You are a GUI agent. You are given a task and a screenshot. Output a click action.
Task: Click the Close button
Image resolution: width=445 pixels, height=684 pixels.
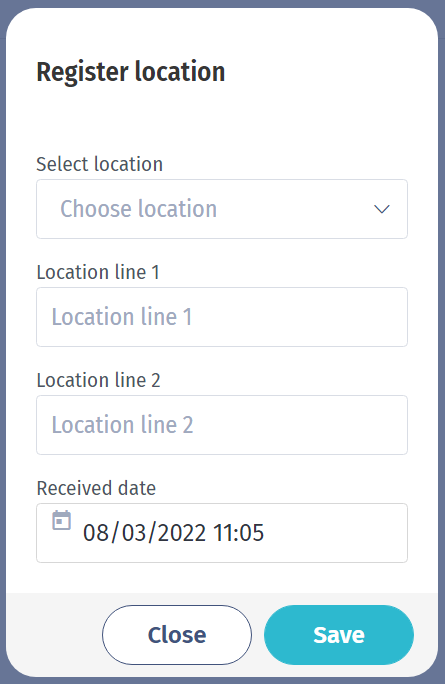(x=177, y=635)
